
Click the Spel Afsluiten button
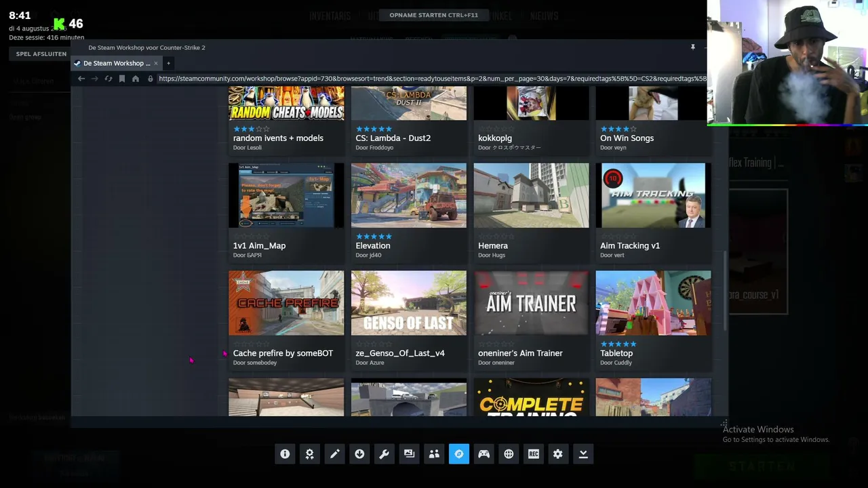(41, 54)
